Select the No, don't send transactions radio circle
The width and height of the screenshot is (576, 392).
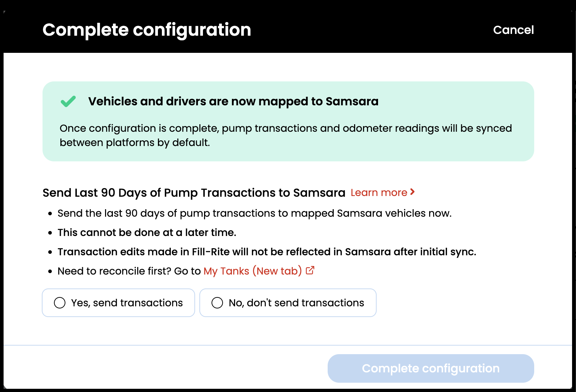(x=217, y=303)
